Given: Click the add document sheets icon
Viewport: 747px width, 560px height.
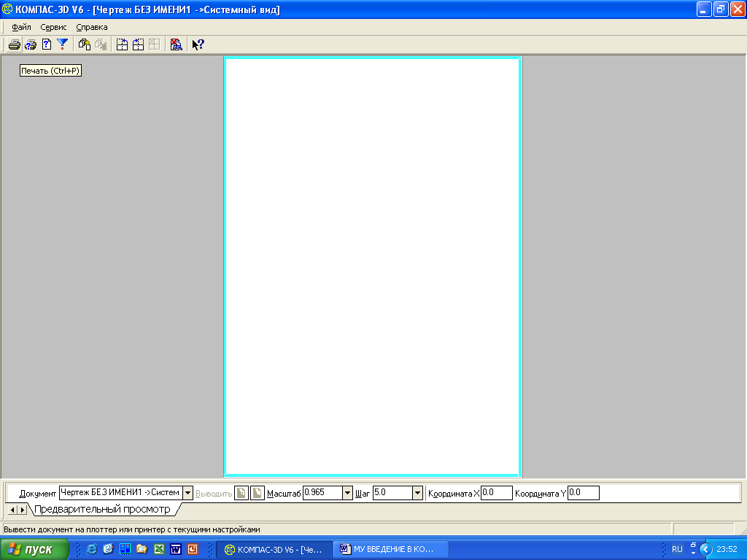Looking at the screenshot, I should [x=85, y=44].
